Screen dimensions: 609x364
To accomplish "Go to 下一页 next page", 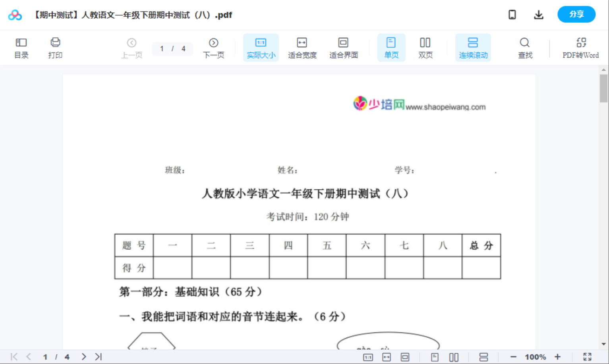I will pyautogui.click(x=214, y=47).
